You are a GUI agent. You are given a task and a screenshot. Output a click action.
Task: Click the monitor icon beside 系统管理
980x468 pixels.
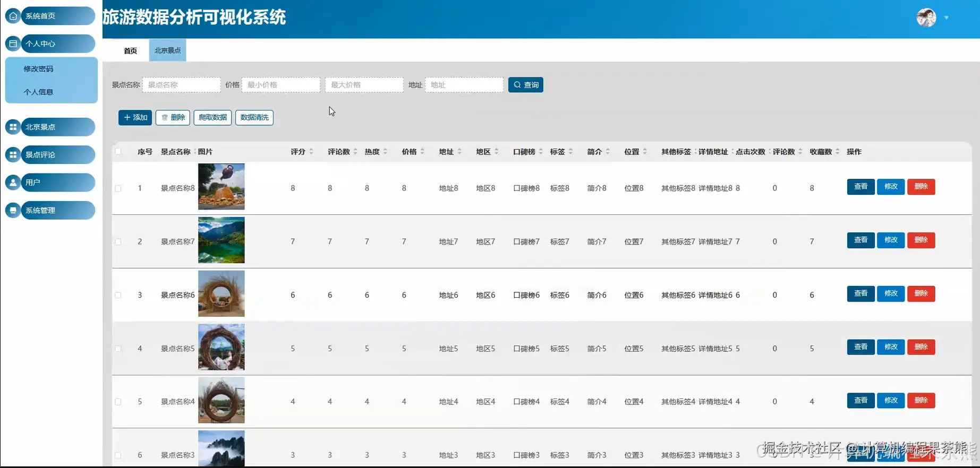(x=13, y=210)
